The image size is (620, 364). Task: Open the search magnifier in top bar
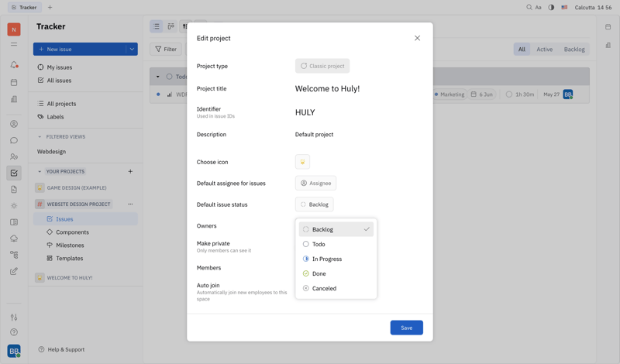click(x=529, y=7)
